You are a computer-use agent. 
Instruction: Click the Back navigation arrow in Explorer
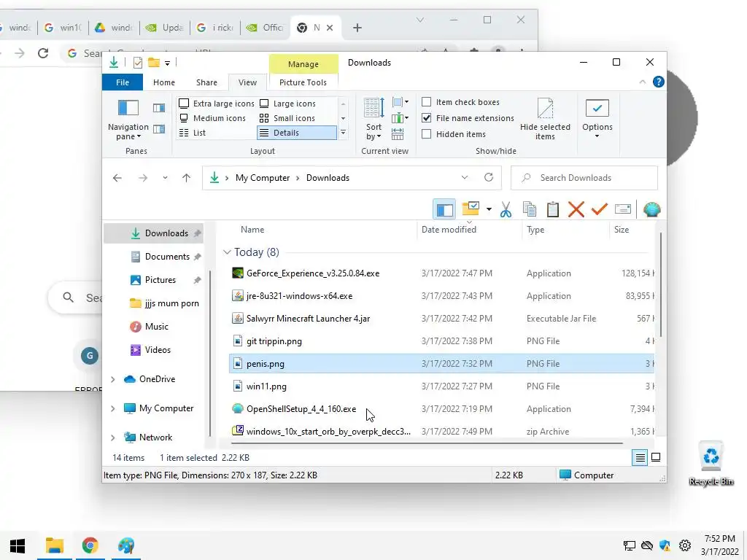[x=117, y=178]
